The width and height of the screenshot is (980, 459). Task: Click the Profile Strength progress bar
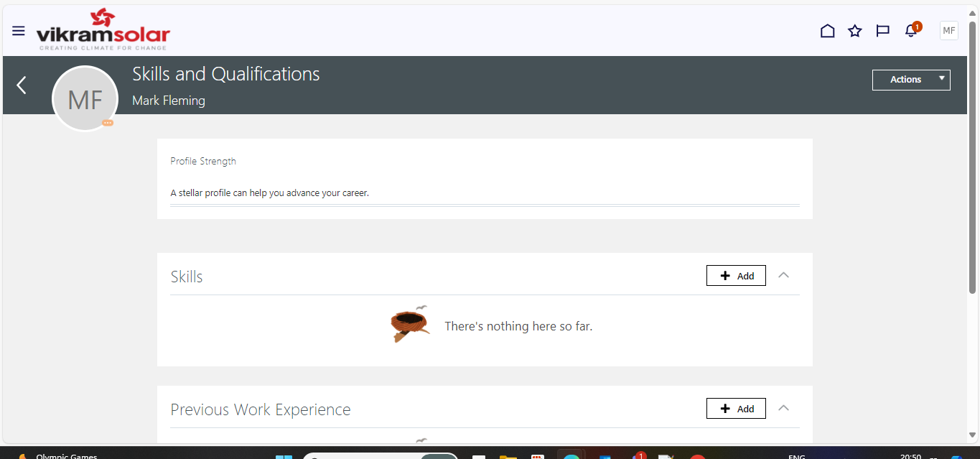tap(485, 206)
